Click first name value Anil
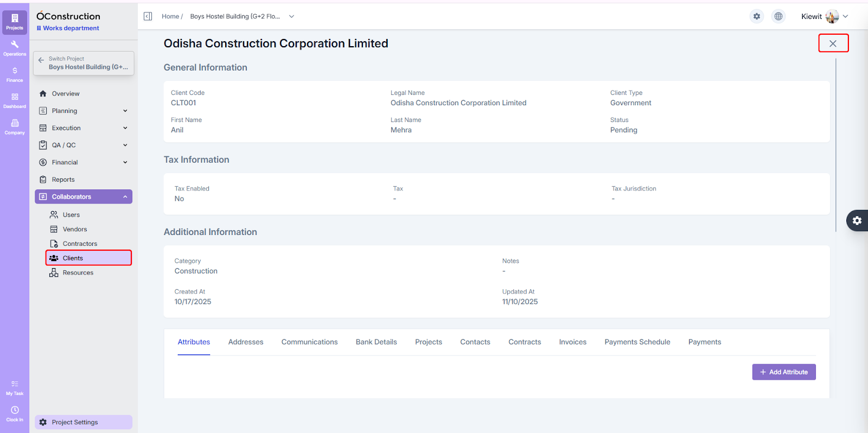 pyautogui.click(x=177, y=130)
